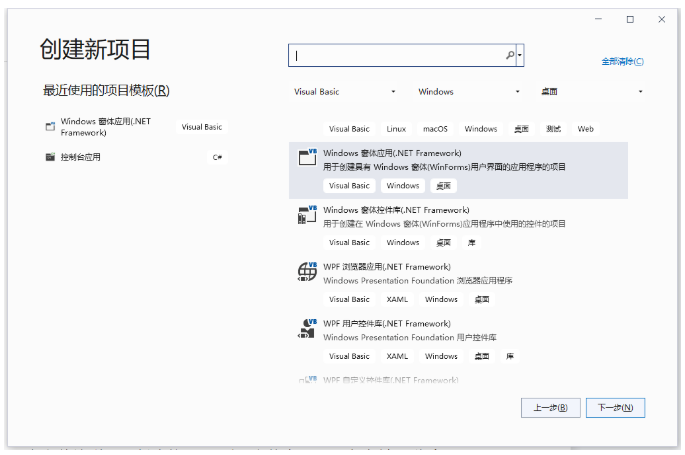Minimize the 创建新项目 dialog window
Viewport: 685px width, 455px height.
point(599,19)
